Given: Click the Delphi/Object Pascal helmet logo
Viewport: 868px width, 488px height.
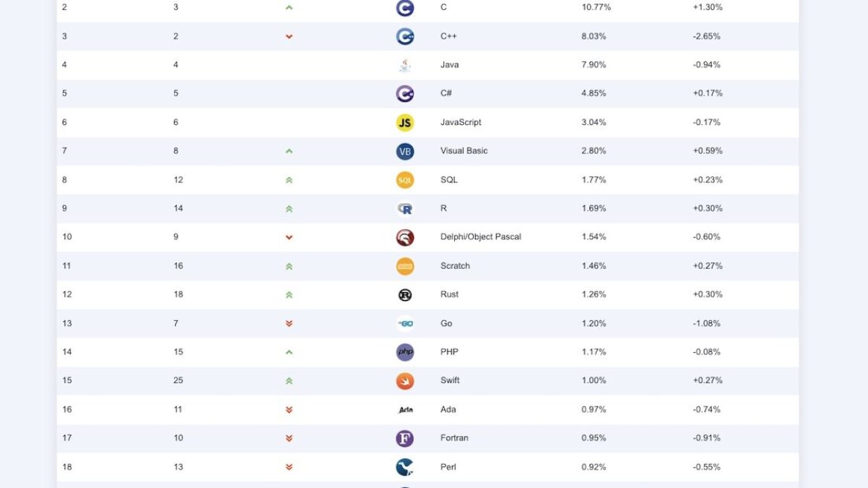Looking at the screenshot, I should click(405, 237).
